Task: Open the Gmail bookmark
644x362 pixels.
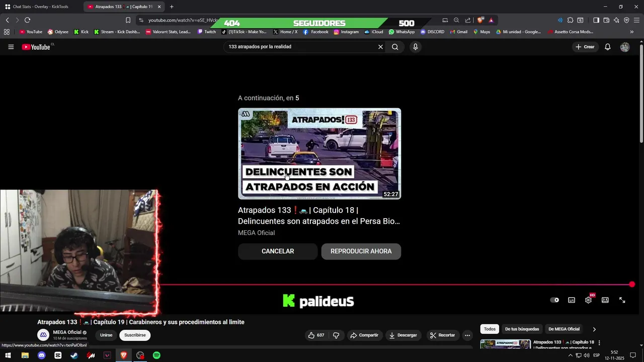Action: (x=458, y=32)
